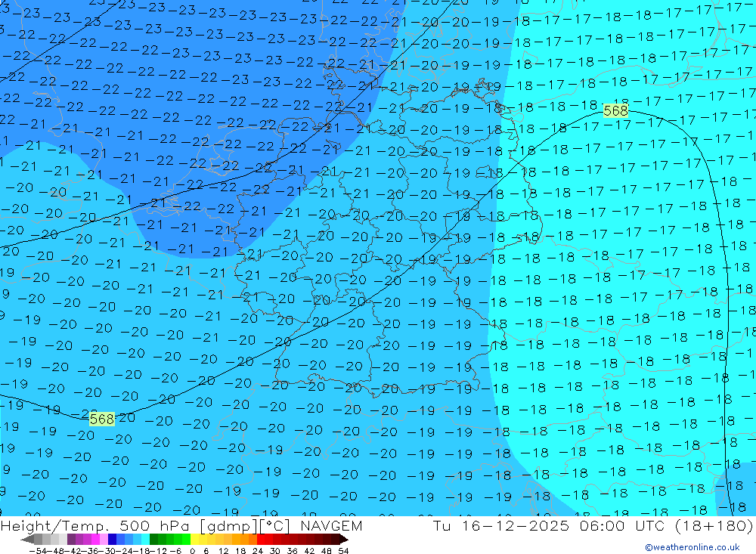Click the 'Height/Temp. 500 hPa' title text

[x=97, y=525]
